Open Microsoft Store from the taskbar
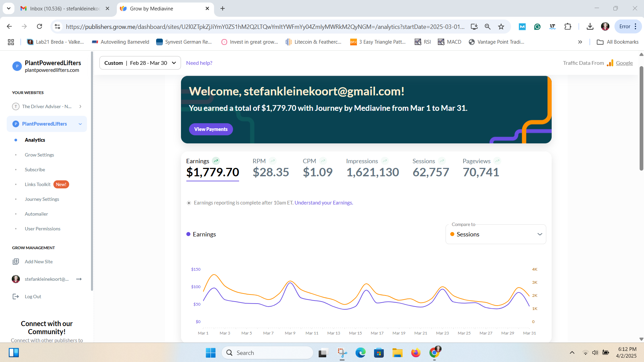 [379, 353]
